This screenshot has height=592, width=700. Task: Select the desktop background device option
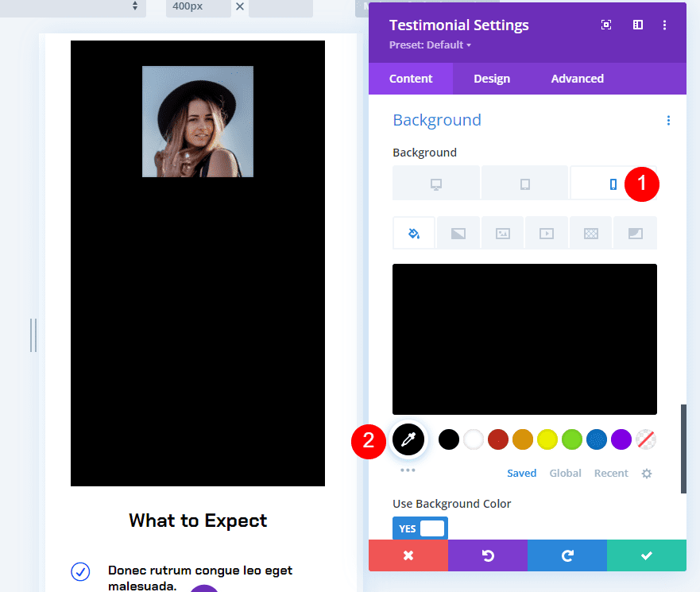(x=435, y=183)
